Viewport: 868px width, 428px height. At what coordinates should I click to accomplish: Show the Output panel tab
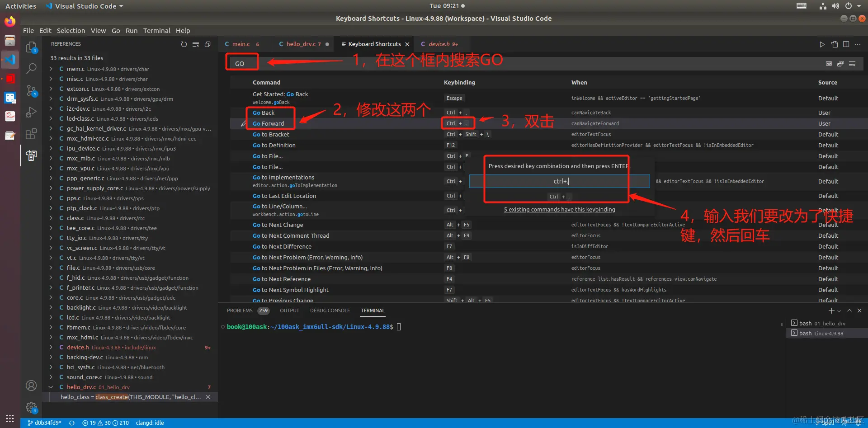tap(290, 310)
